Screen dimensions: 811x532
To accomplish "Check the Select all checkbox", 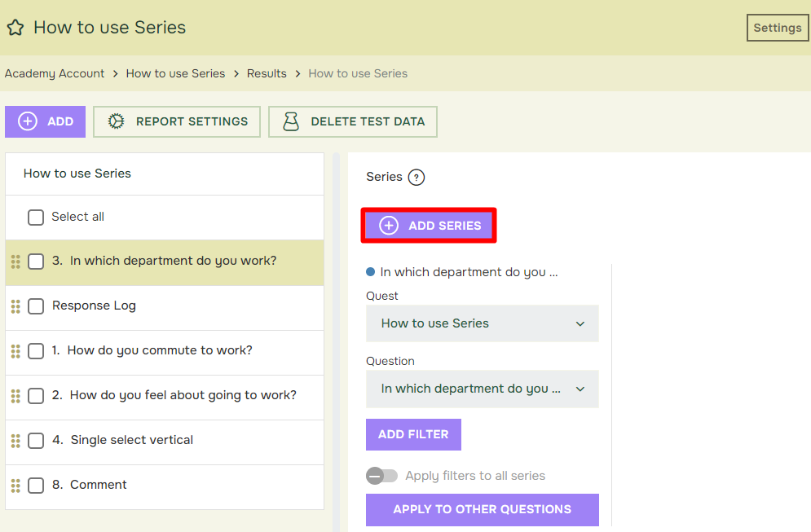I will [x=36, y=218].
